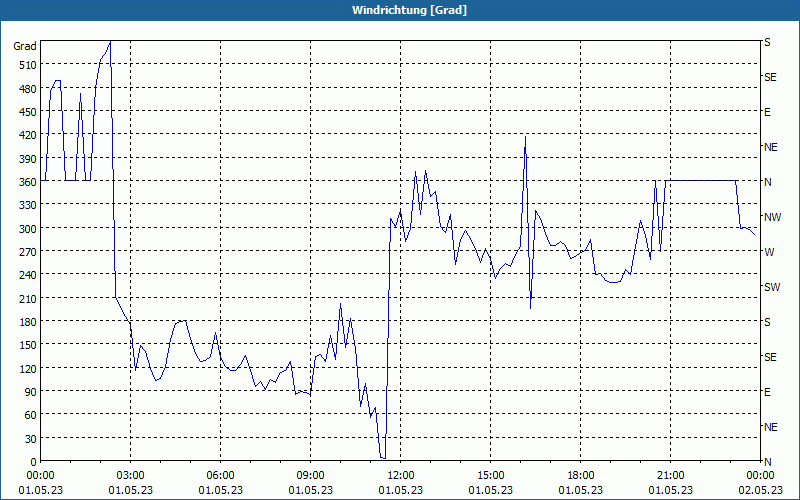Click the 180 y-axis label
This screenshot has width=800, height=500.
coord(28,321)
